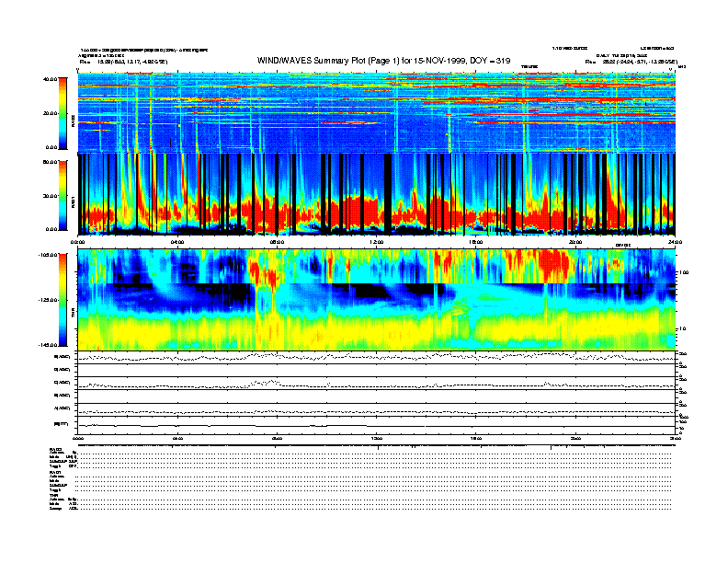Click the RAD1 heading in bottom status table
The width and height of the screenshot is (728, 563).
[x=56, y=472]
